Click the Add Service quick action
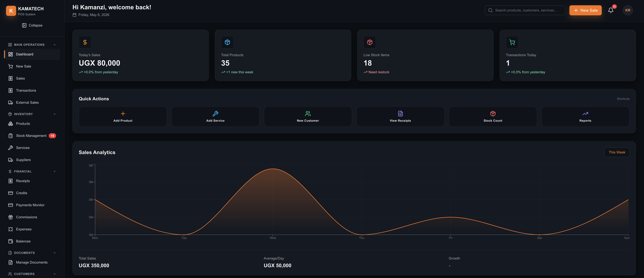 [215, 117]
